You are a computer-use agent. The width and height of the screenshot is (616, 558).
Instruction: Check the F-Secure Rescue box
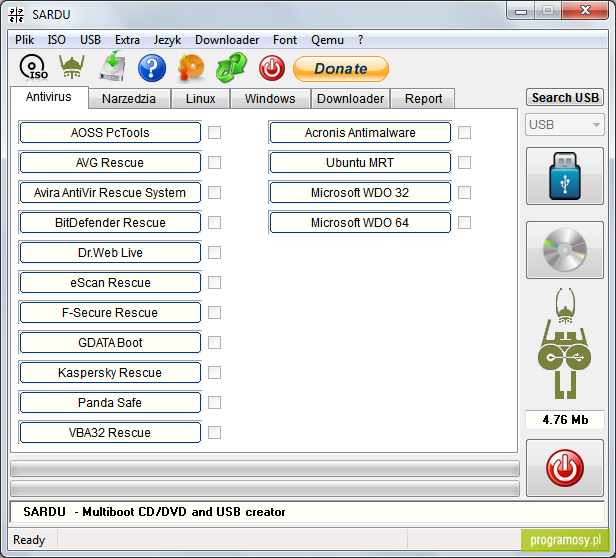pos(214,312)
